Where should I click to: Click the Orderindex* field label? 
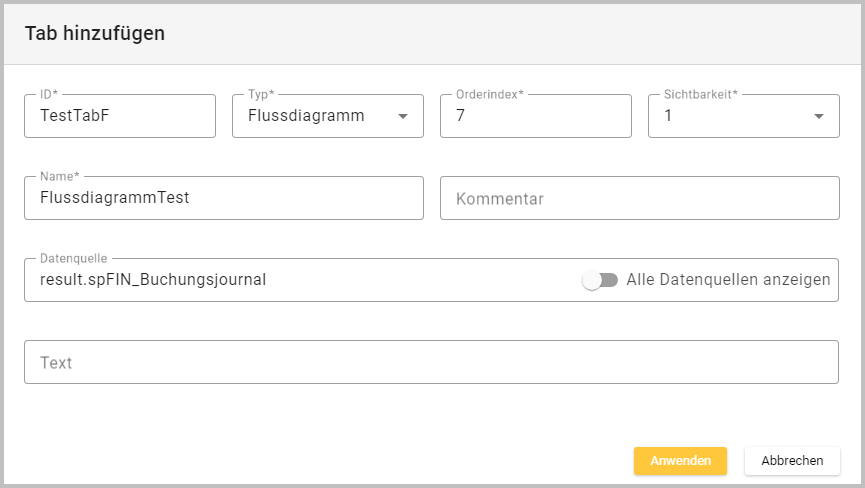[490, 94]
